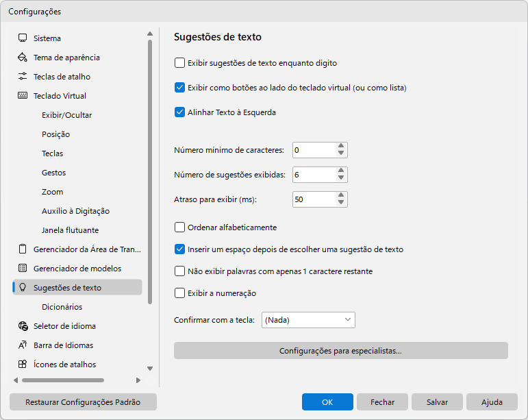The width and height of the screenshot is (528, 420).
Task: Click the Gerenciador de modelos list icon
Action: [23, 269]
